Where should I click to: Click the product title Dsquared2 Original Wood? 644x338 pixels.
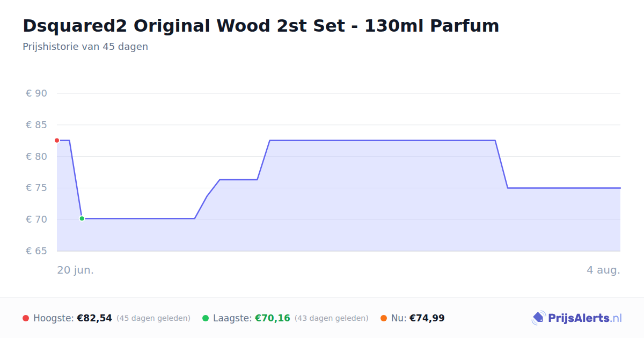[x=261, y=25]
